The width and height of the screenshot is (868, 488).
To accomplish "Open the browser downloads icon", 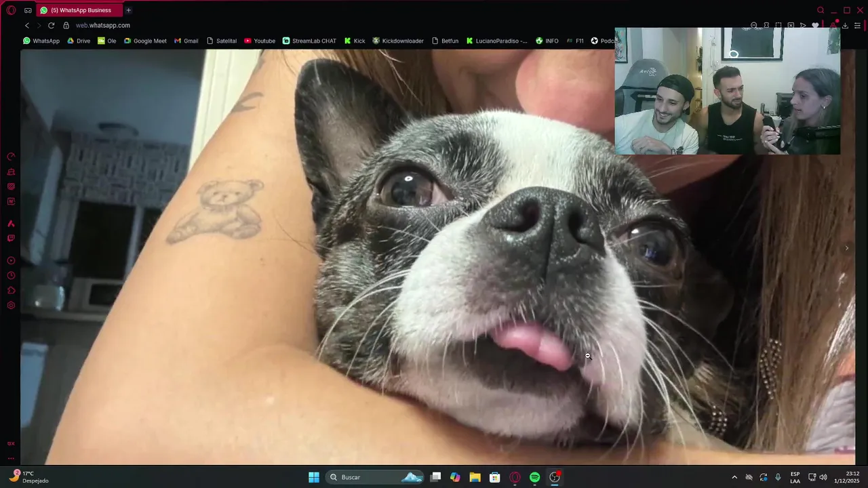I will tap(845, 25).
